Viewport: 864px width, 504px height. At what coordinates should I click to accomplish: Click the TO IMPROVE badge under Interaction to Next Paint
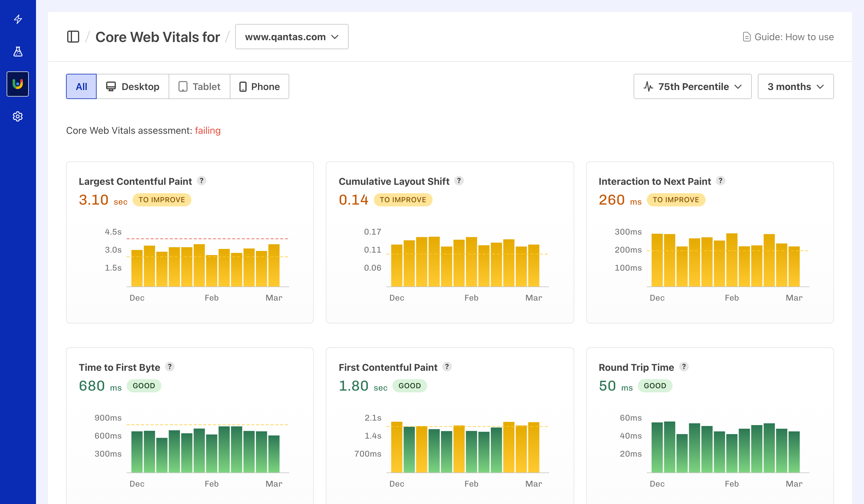(x=676, y=200)
